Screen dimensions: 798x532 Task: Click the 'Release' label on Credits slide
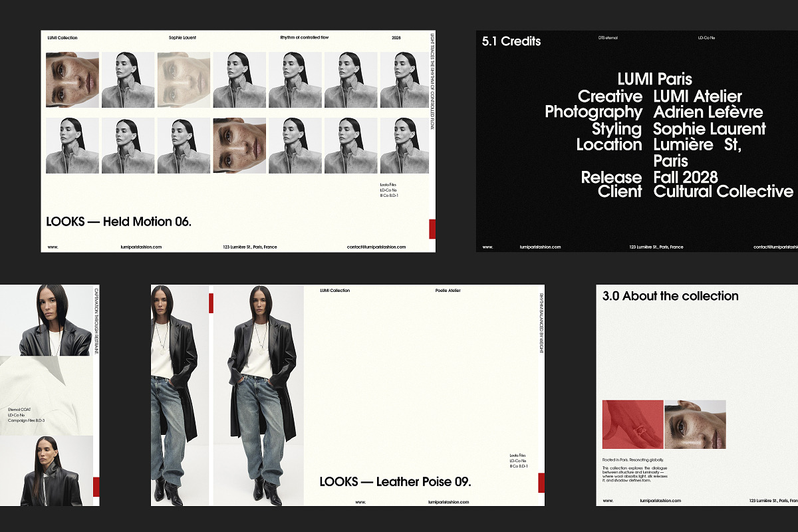point(611,178)
